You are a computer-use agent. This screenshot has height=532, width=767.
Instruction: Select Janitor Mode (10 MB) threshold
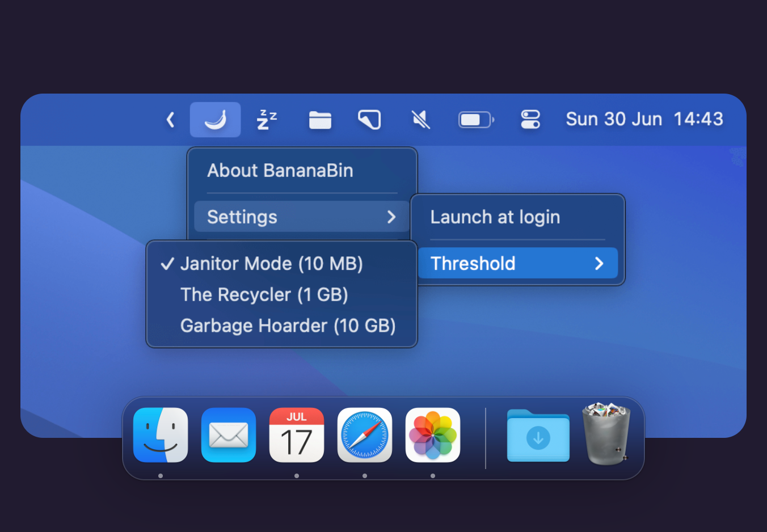[271, 264]
